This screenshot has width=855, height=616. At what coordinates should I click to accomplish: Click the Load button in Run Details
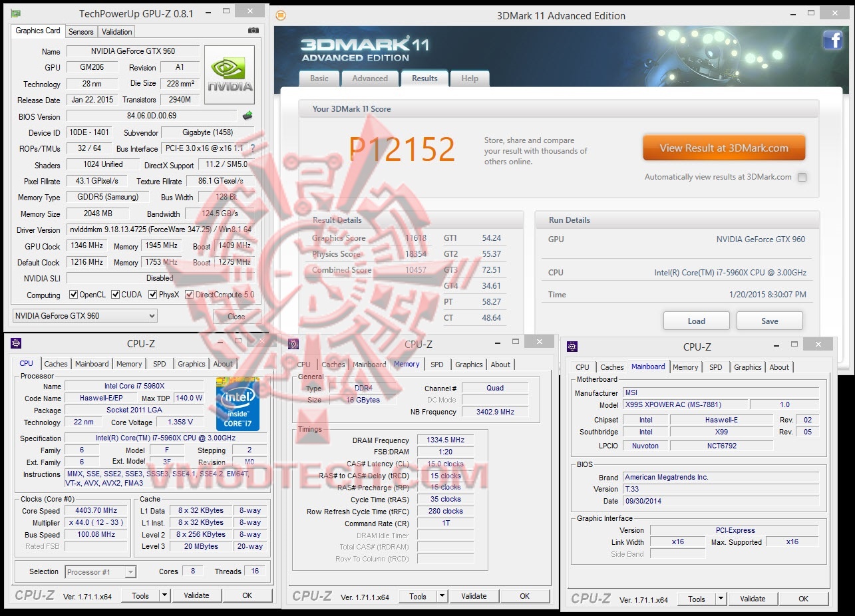coord(697,321)
